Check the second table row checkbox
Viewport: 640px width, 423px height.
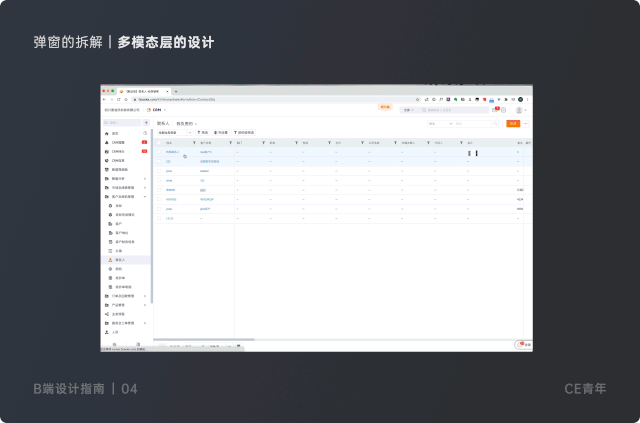pos(159,161)
